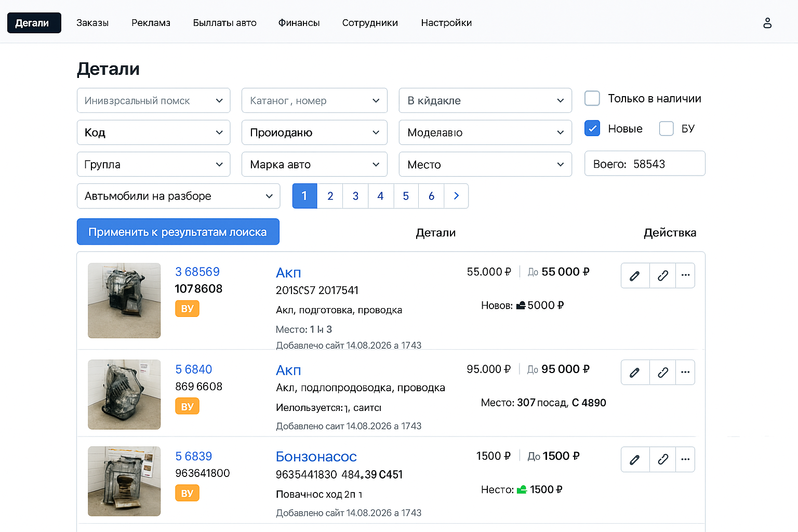Click edit pencil icon for part 3 68569
Image resolution: width=798 pixels, height=532 pixels.
pos(635,276)
